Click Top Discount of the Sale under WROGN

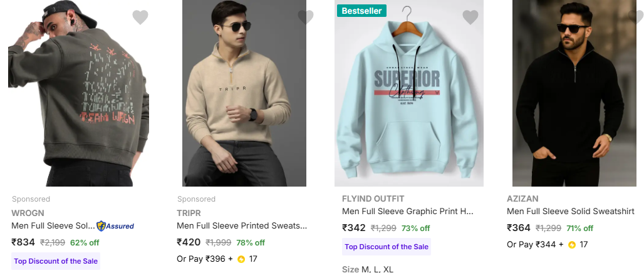[56, 261]
